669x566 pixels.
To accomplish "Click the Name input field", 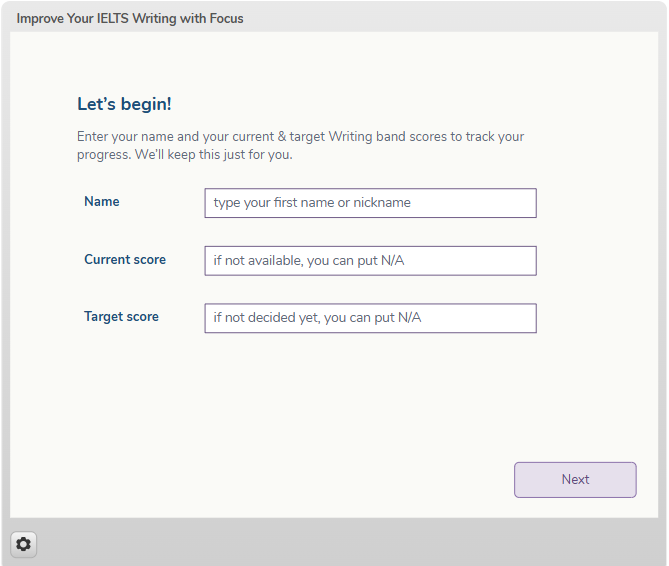I will coord(370,203).
